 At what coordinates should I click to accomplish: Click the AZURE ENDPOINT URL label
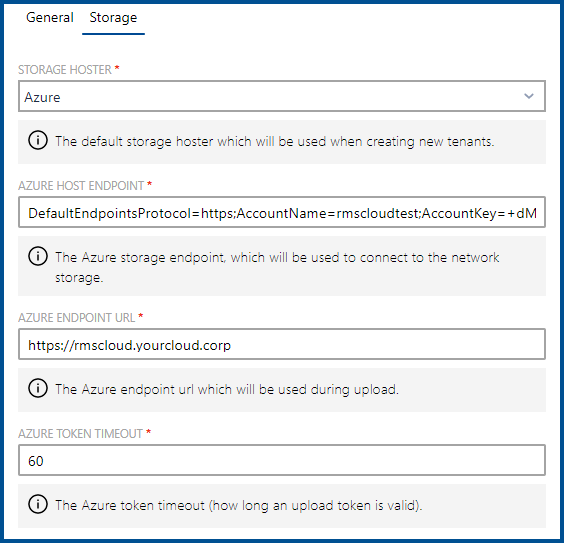point(77,318)
